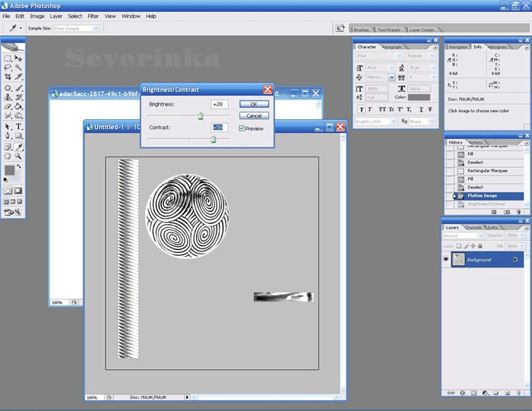Hide the Background layer with eye icon
The image size is (532, 411).
448,259
